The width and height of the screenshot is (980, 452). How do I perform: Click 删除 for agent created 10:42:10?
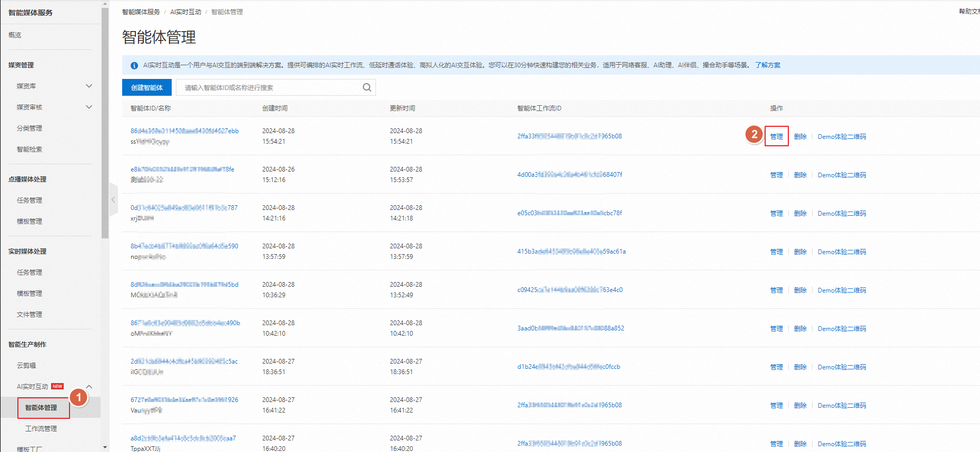point(800,328)
